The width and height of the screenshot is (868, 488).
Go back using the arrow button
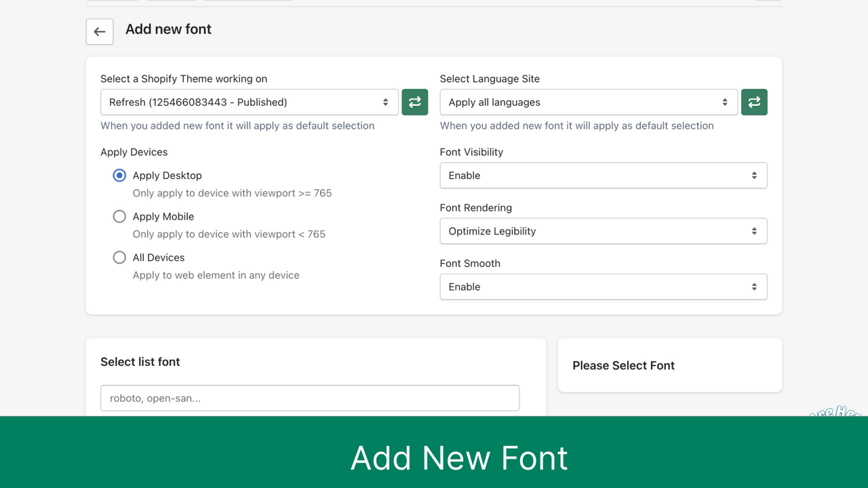coord(100,32)
